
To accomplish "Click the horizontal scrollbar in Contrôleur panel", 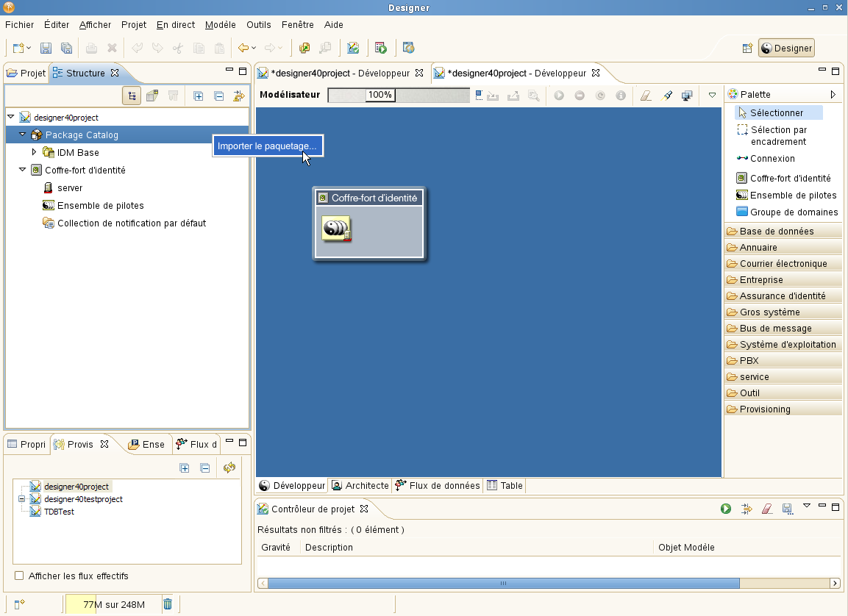I will [x=503, y=583].
